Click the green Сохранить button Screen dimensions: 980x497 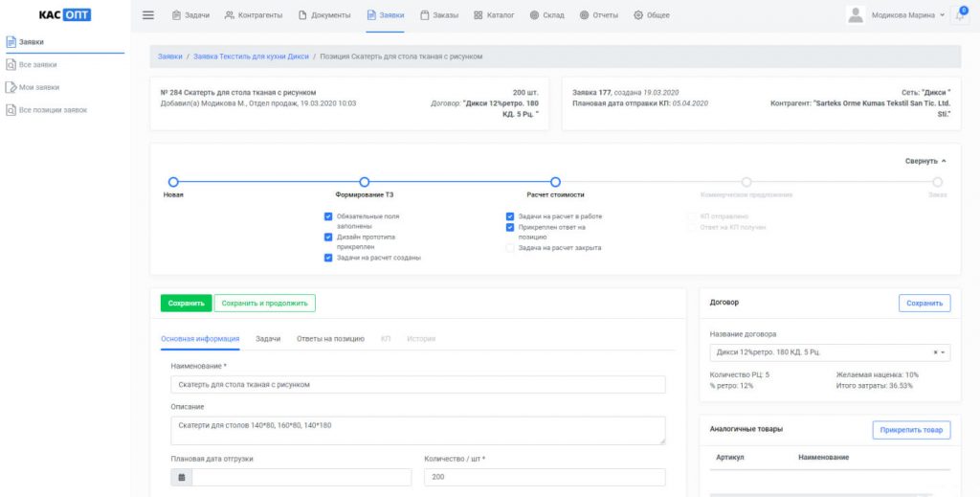pyautogui.click(x=187, y=304)
